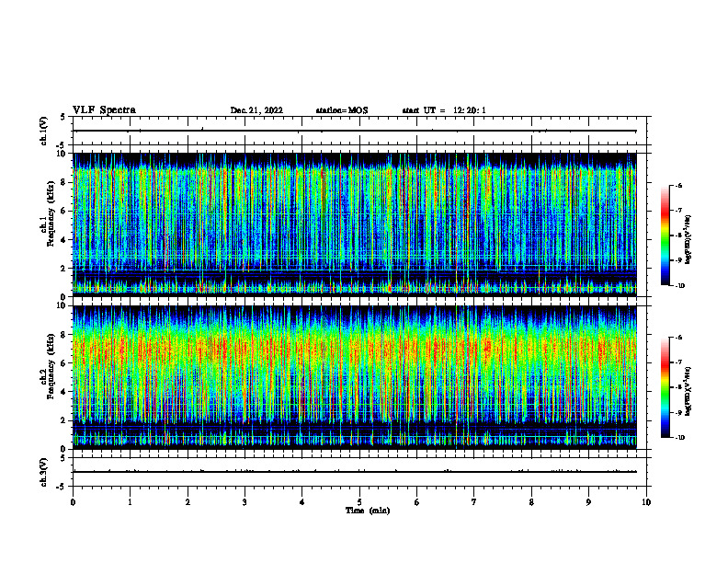Click the time axis end label "10"
The height and width of the screenshot is (563, 728).
coord(646,502)
